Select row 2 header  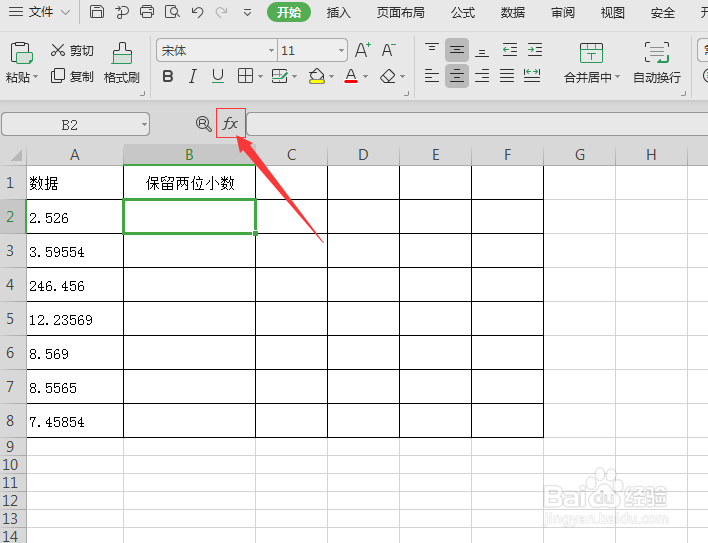click(13, 217)
